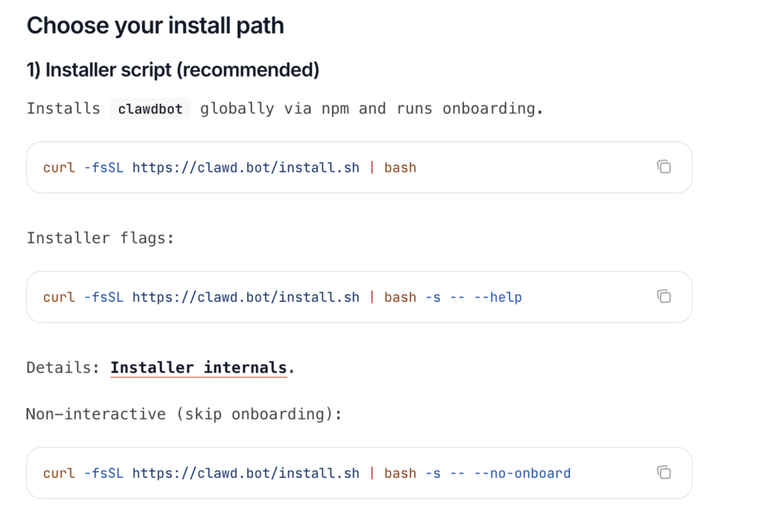Copy the --help installer command

coord(664,296)
